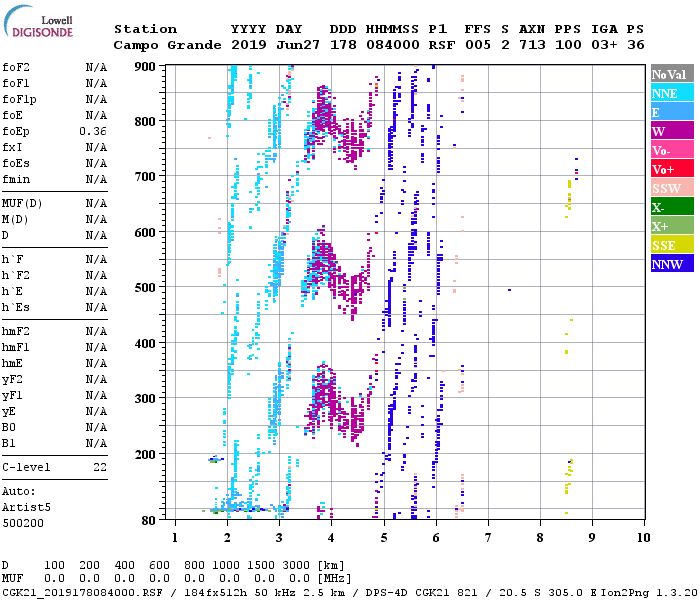
Task: Click the foF1p parameter label
Action: tap(19, 100)
